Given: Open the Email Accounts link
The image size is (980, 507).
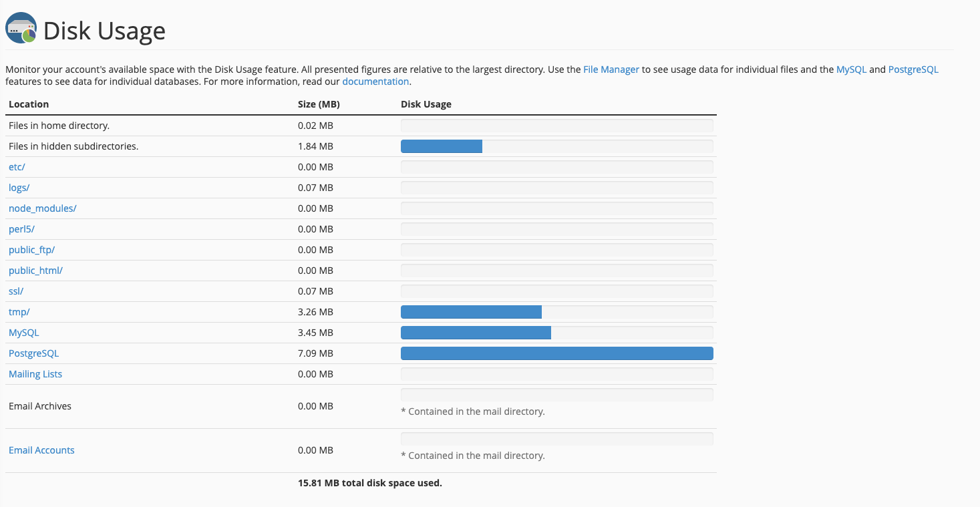Looking at the screenshot, I should coord(41,450).
